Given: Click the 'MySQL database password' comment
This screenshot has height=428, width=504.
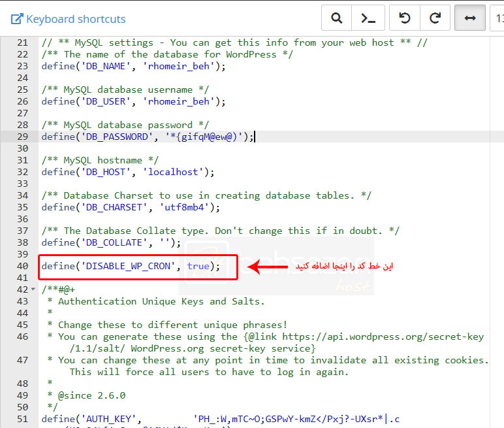Looking at the screenshot, I should point(125,125).
